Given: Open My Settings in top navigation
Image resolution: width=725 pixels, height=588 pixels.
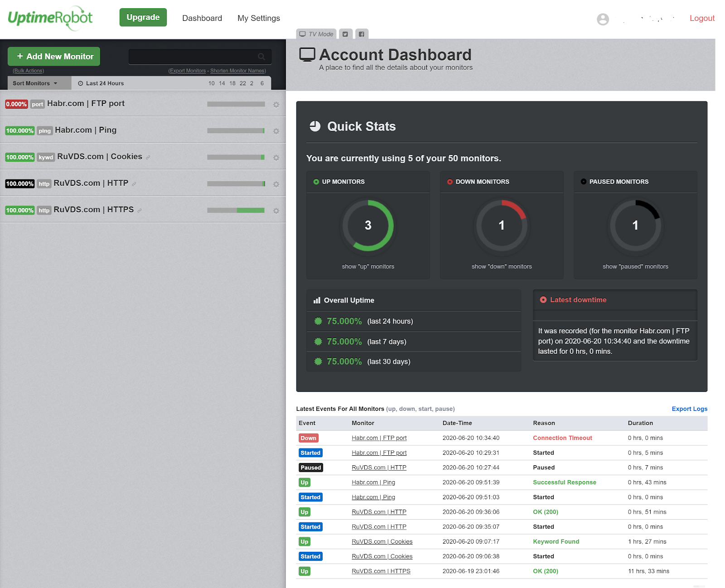Looking at the screenshot, I should pos(259,18).
